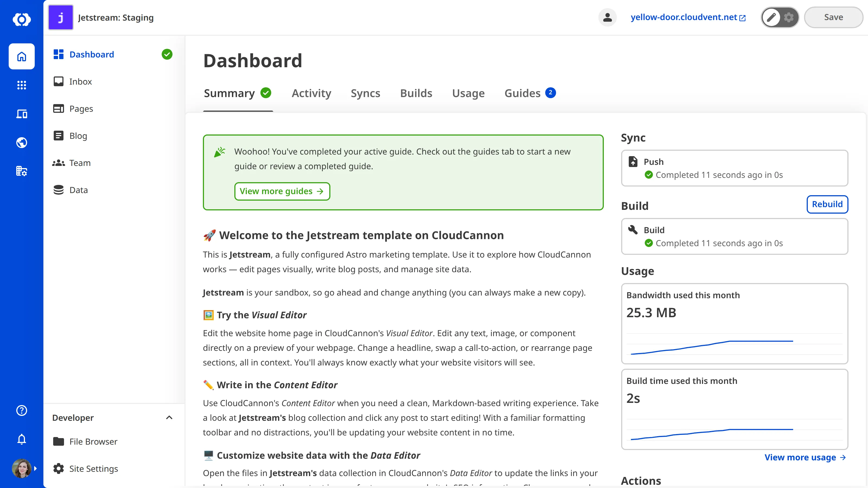The height and width of the screenshot is (488, 868).
Task: Switch to the Usage tab
Action: pos(468,93)
